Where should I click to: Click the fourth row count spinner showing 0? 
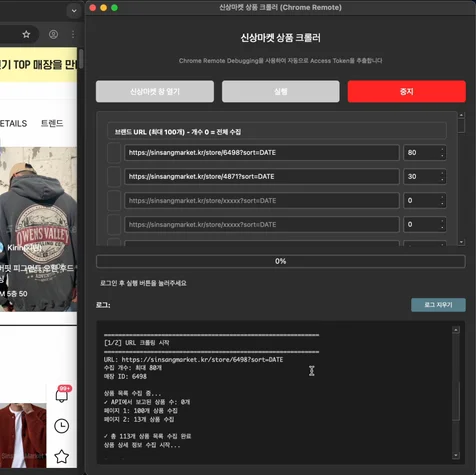[425, 225]
